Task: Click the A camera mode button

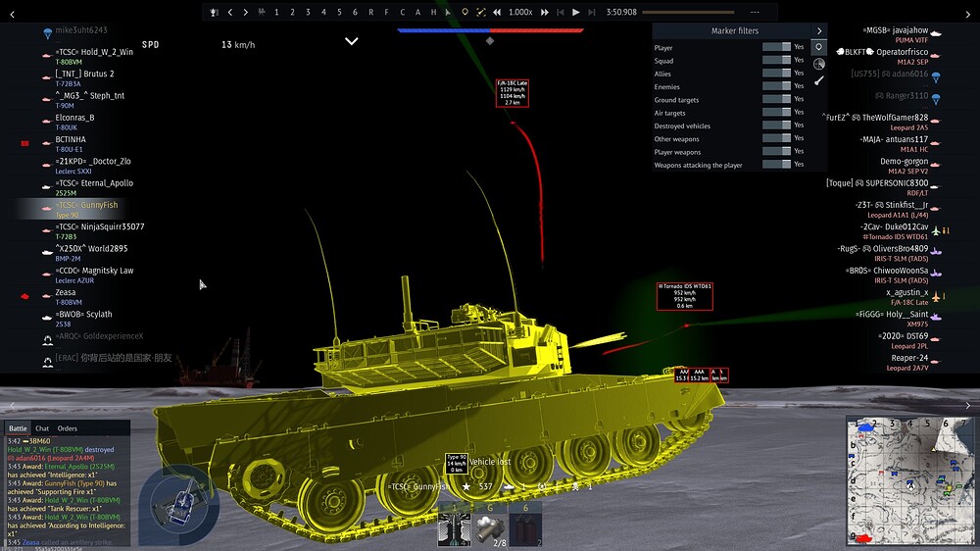Action: (417, 12)
